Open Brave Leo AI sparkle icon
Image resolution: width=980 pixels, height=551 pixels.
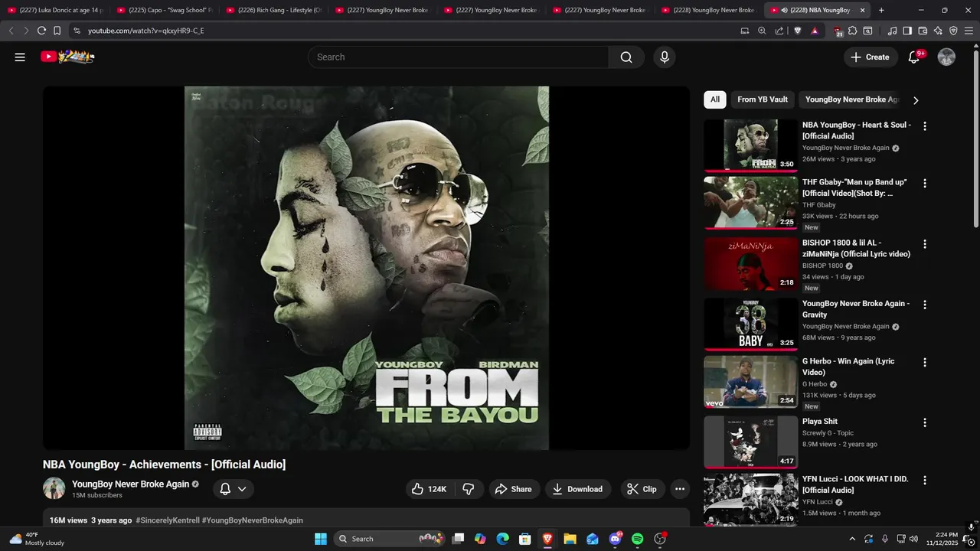pos(938,31)
